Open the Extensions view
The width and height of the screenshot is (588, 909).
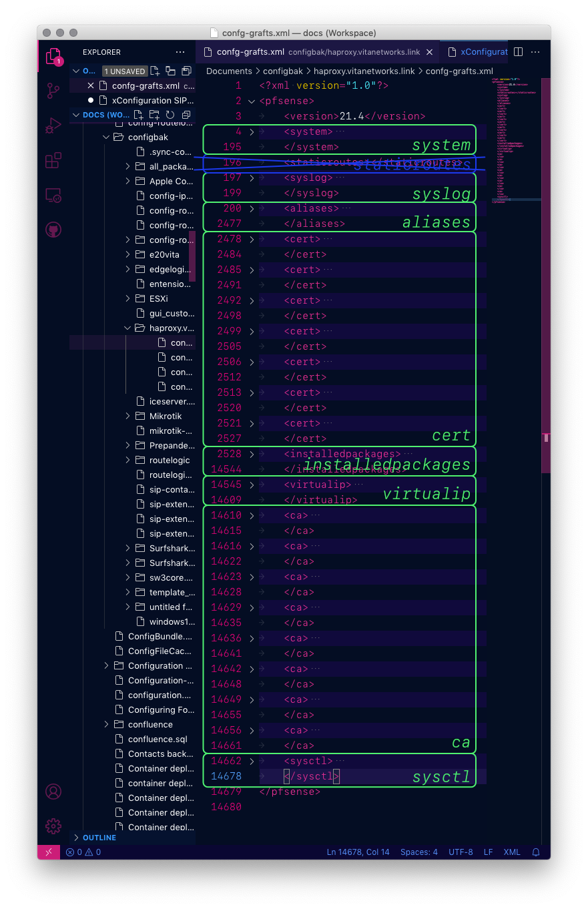53,160
